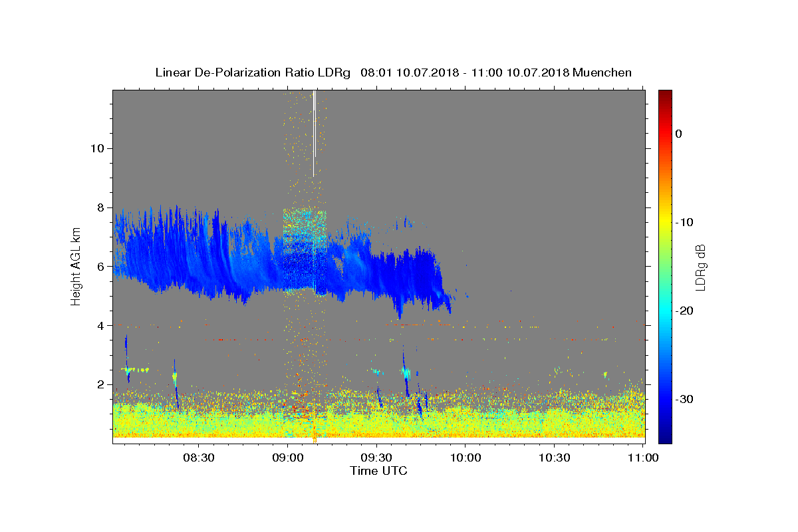Click the 11:00 time tick label

point(642,458)
